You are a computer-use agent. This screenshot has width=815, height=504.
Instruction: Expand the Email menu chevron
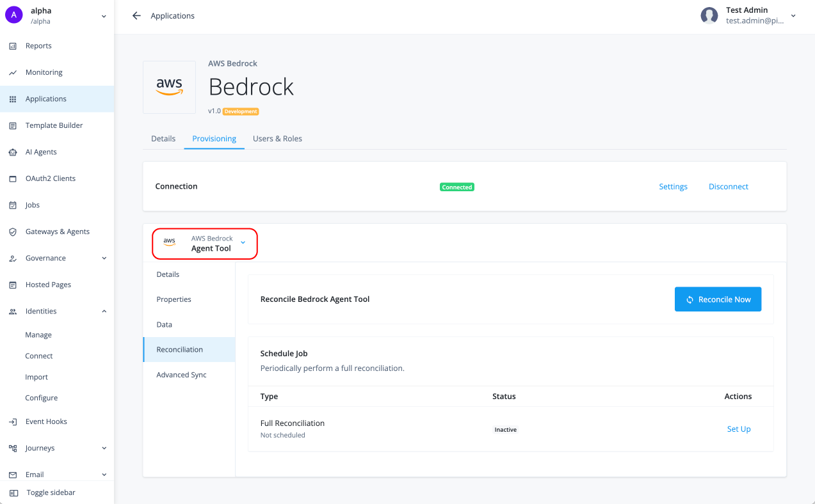(x=104, y=475)
